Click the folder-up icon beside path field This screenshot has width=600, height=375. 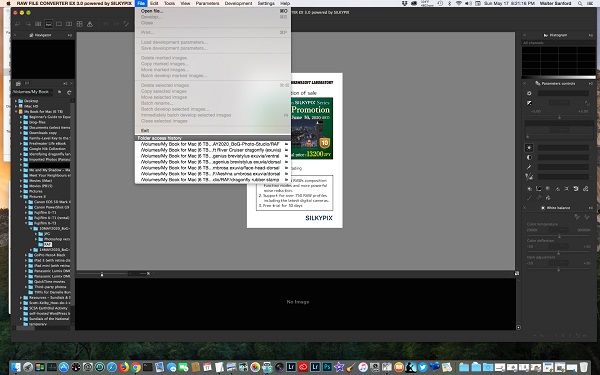(x=59, y=92)
